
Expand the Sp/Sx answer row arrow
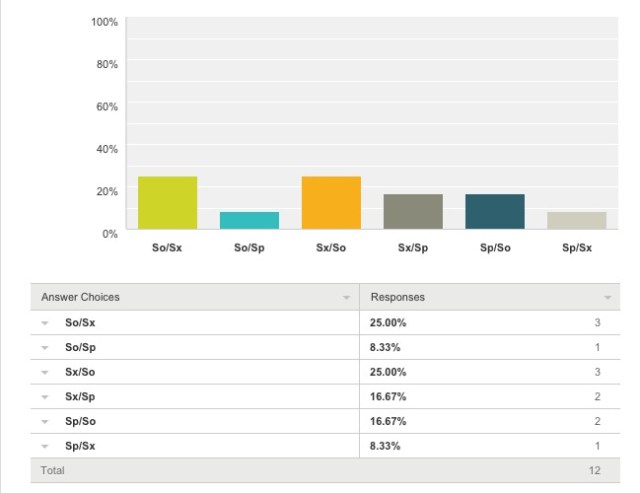(44, 444)
